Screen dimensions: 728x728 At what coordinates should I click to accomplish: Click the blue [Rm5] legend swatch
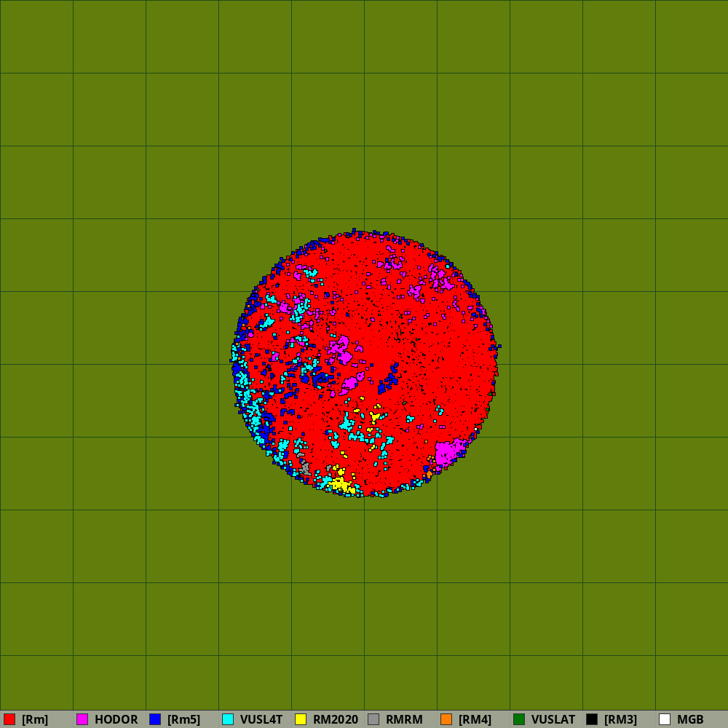tap(155, 719)
